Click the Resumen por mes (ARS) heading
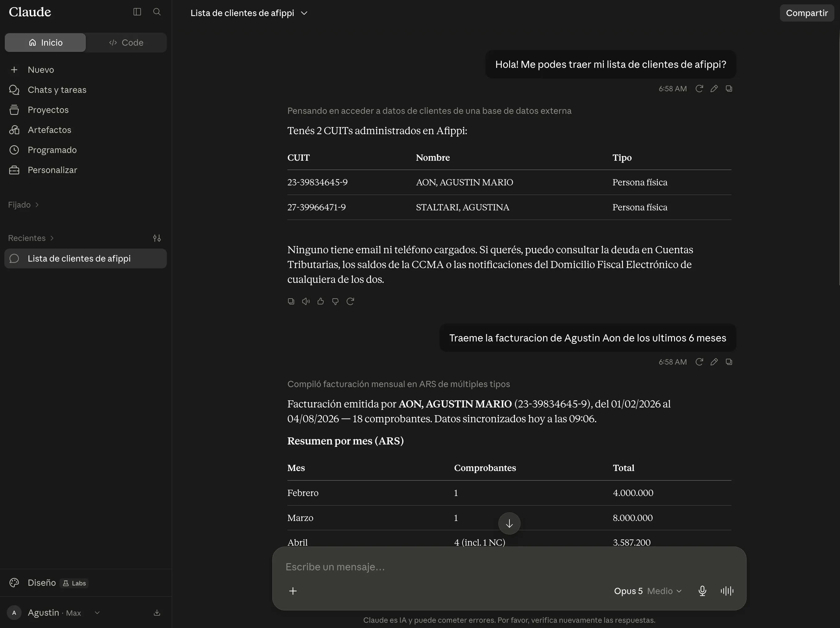 click(x=345, y=441)
